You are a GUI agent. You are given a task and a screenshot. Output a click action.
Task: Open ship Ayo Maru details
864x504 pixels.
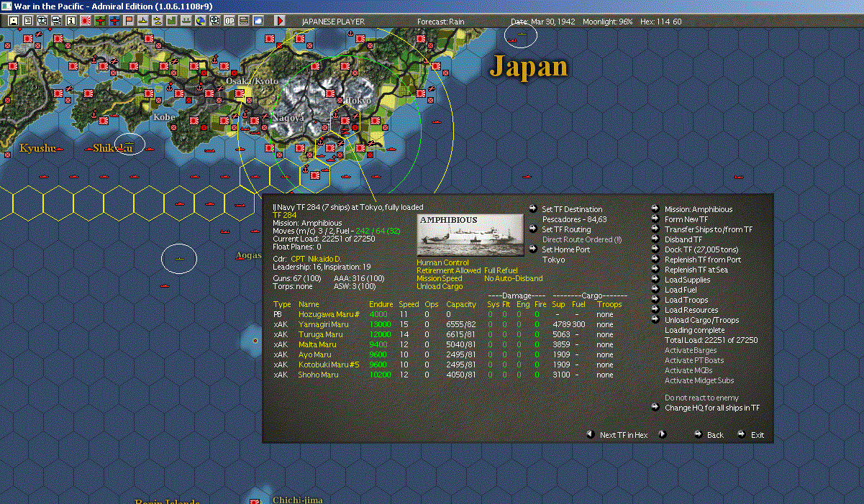pos(314,354)
